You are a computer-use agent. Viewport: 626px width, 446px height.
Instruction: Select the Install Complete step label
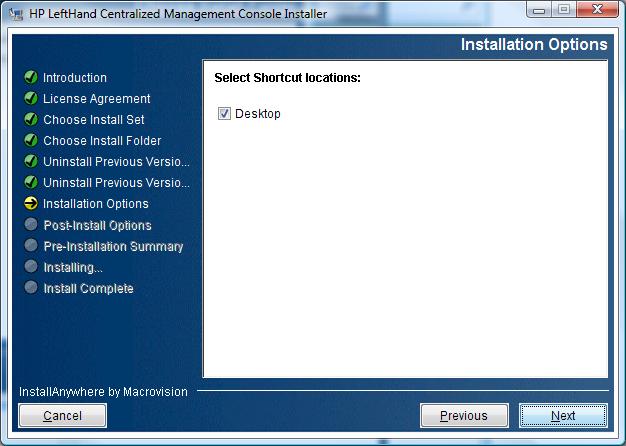point(88,288)
